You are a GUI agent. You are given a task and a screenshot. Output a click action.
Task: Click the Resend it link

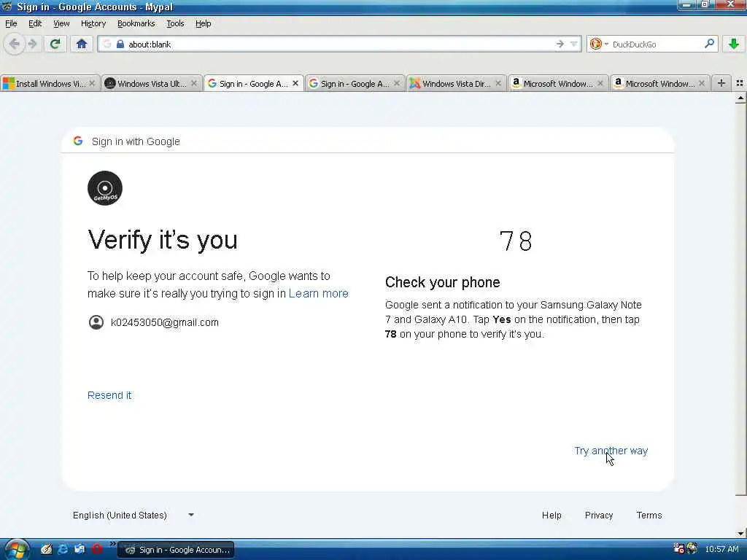[x=109, y=395]
